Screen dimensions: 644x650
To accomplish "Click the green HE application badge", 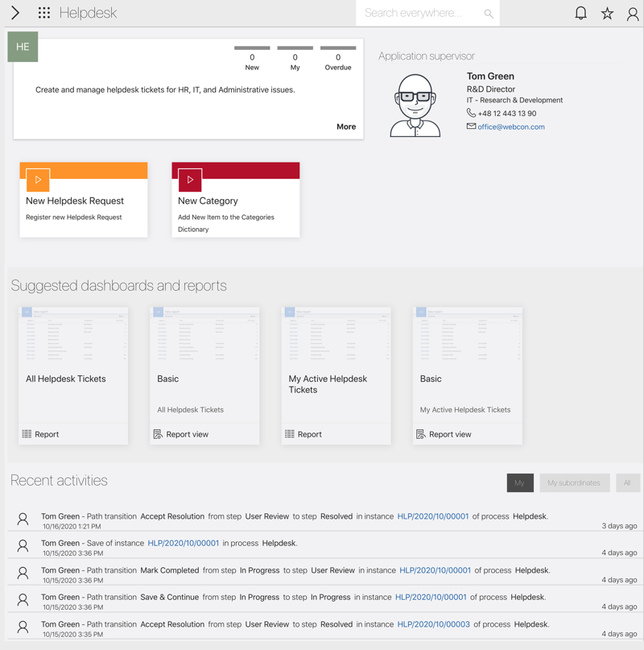I will 23,47.
